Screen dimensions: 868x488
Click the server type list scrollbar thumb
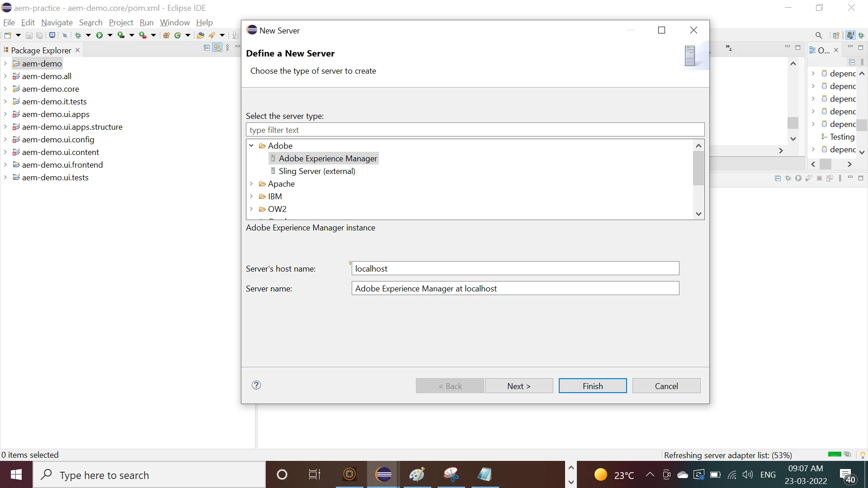pyautogui.click(x=698, y=168)
